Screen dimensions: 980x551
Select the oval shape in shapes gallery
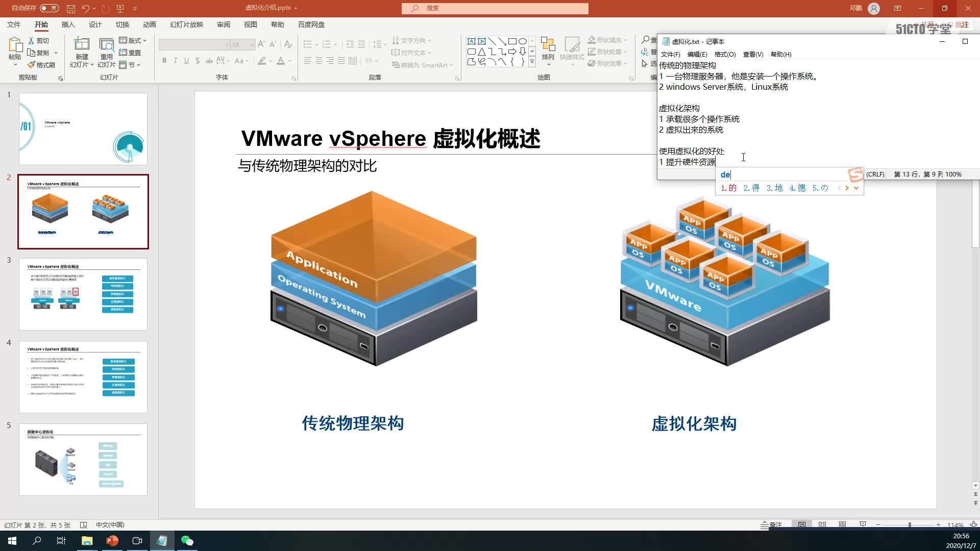click(523, 41)
